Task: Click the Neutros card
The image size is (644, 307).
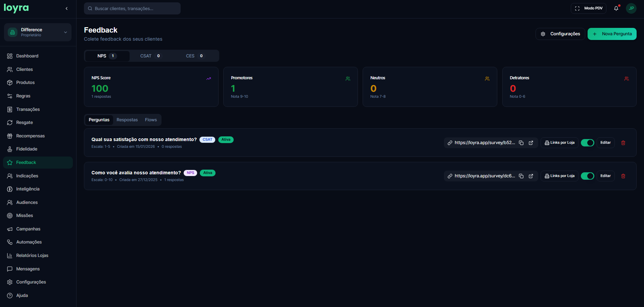Action: [430, 87]
